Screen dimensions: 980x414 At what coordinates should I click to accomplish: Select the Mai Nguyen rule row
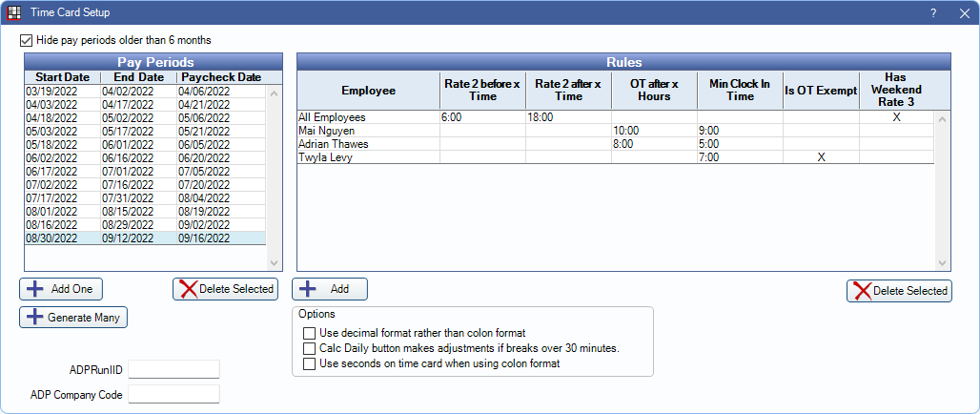[x=367, y=131]
